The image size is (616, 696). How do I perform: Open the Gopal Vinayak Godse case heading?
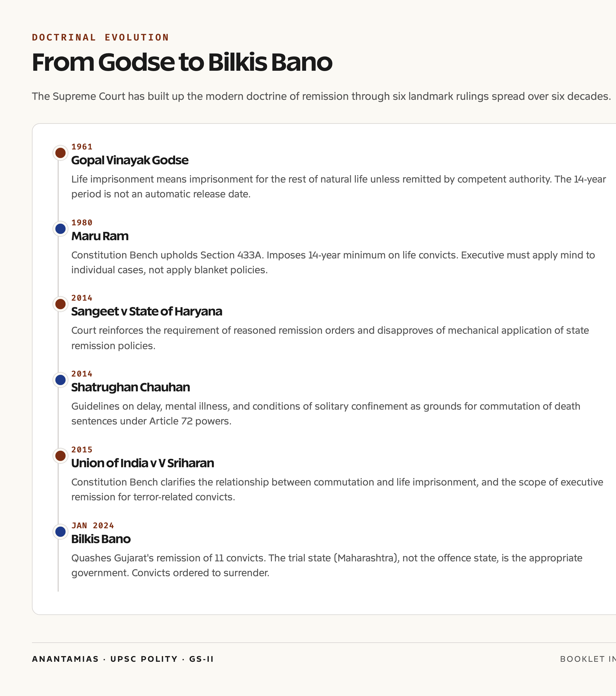coord(130,160)
